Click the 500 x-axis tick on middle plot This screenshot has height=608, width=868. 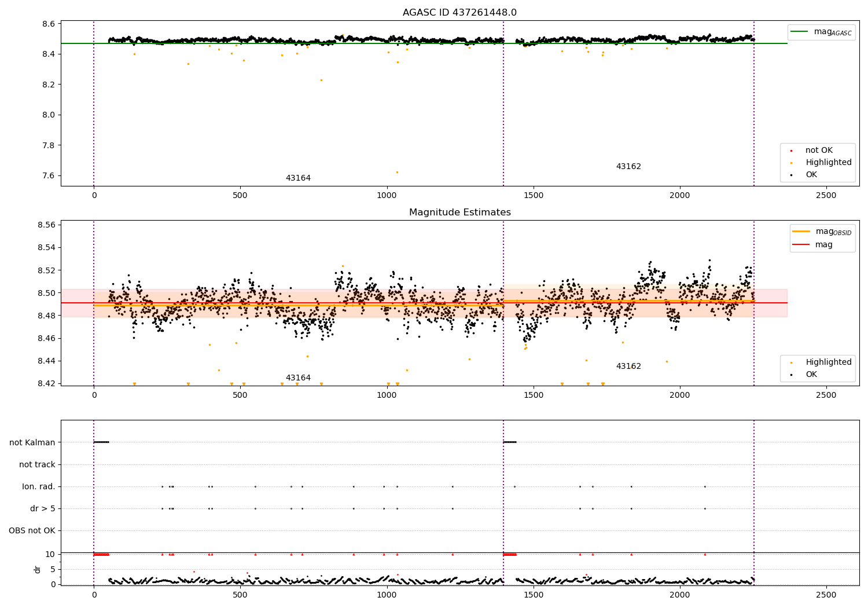(x=240, y=395)
